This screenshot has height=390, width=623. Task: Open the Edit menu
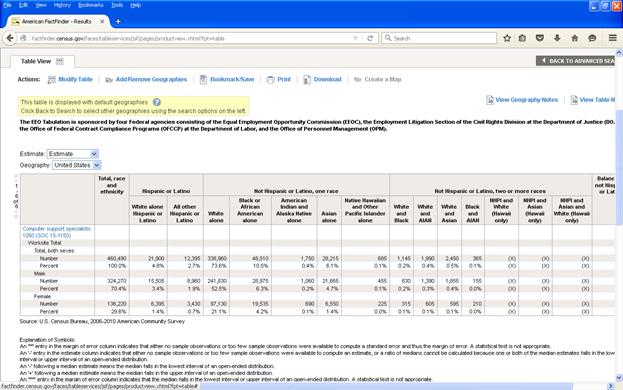(x=23, y=5)
